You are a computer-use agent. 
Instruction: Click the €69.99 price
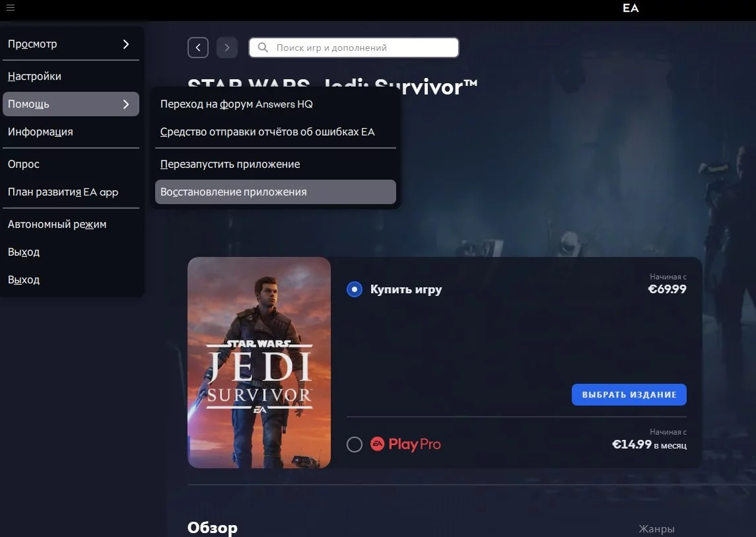tap(667, 289)
